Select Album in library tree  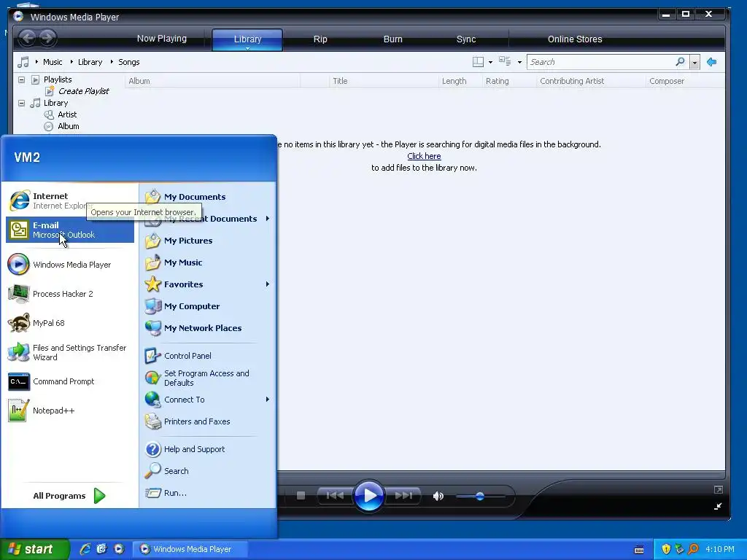pyautogui.click(x=68, y=126)
